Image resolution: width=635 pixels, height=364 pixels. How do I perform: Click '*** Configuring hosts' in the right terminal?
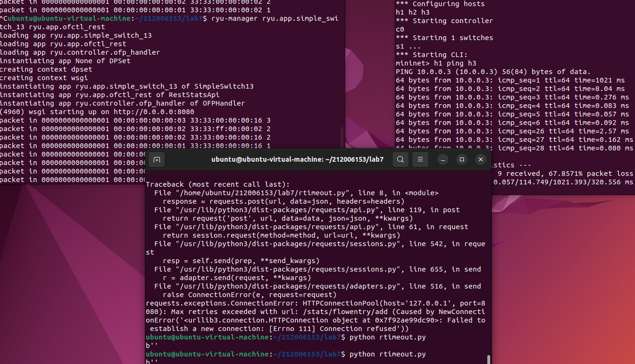(x=440, y=4)
